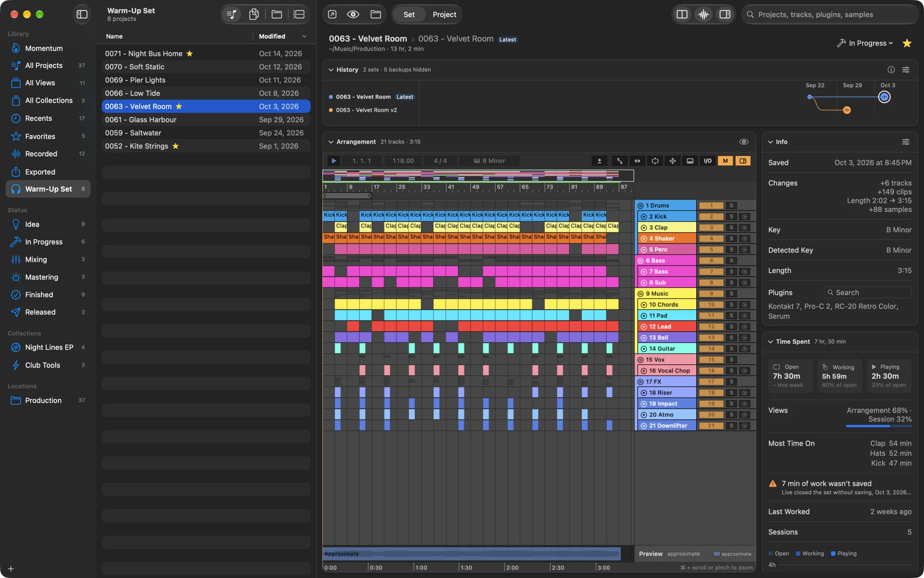
Task: Add new item with plus icon
Action: point(11,569)
